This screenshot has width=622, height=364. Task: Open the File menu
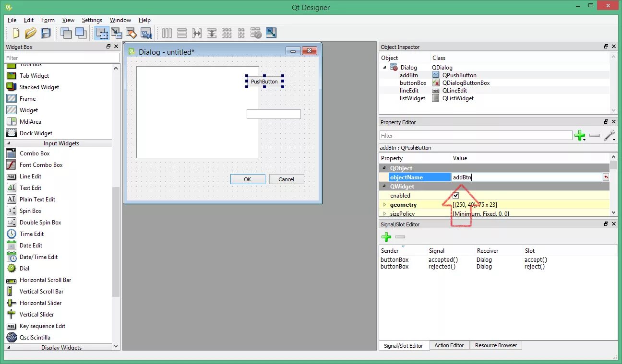point(12,20)
